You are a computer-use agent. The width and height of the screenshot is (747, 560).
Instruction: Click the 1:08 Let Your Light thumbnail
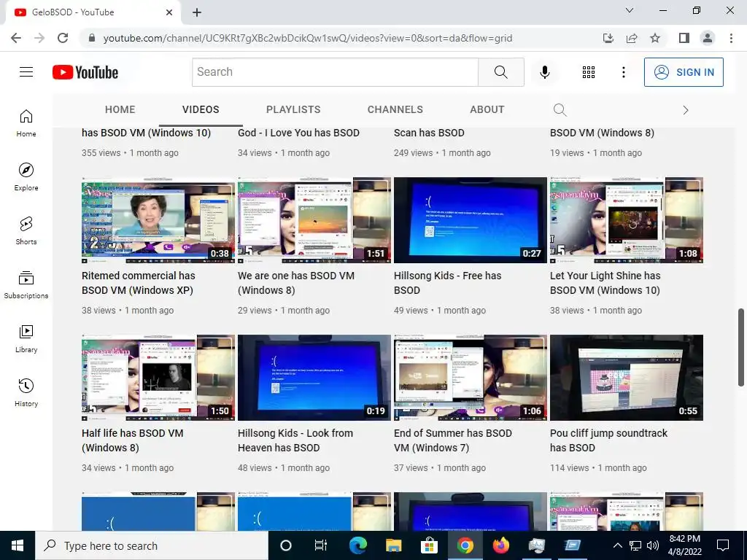(627, 220)
